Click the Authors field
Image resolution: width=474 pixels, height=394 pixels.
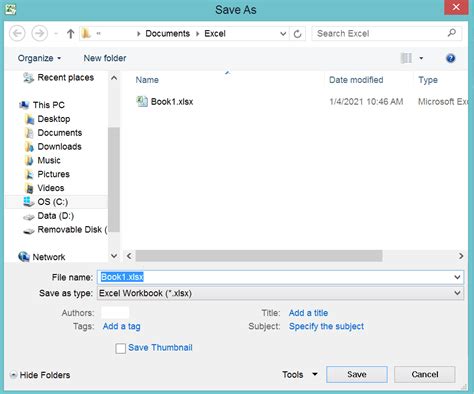(115, 313)
